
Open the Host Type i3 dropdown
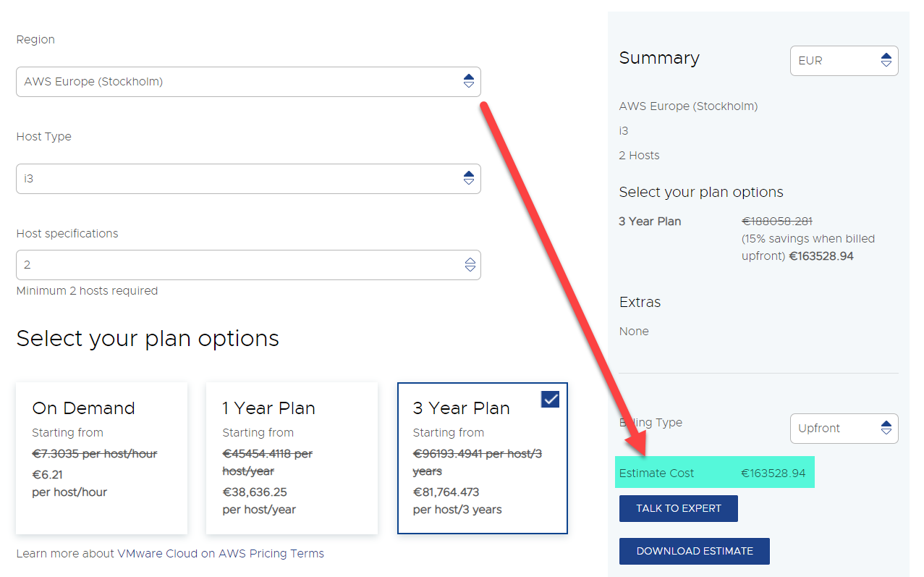point(239,179)
